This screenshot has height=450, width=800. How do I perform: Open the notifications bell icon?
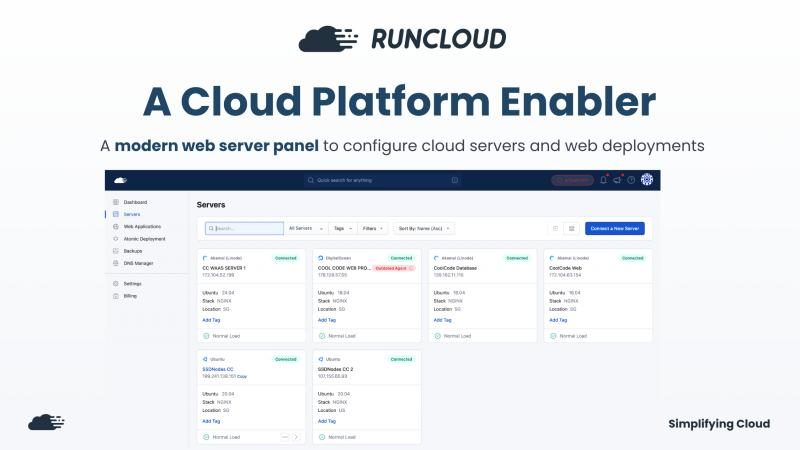tap(604, 180)
